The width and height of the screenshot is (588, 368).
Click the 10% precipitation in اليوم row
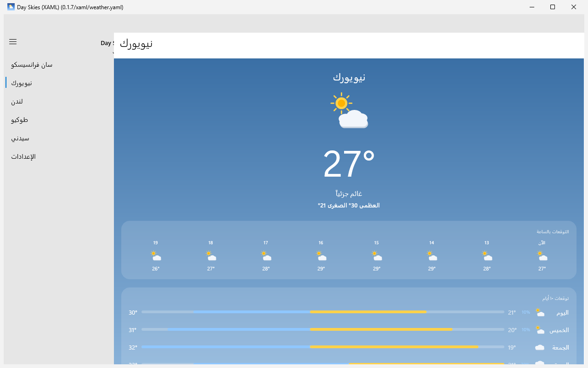click(526, 312)
